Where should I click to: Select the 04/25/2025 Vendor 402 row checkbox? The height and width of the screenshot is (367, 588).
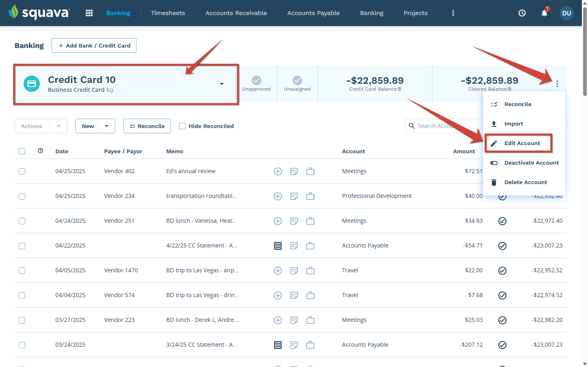[x=22, y=172]
